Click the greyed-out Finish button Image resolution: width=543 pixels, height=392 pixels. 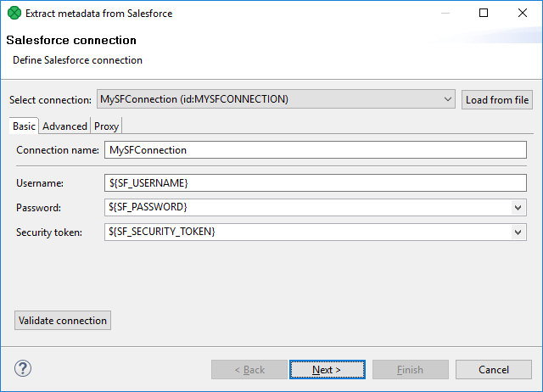[x=410, y=370]
